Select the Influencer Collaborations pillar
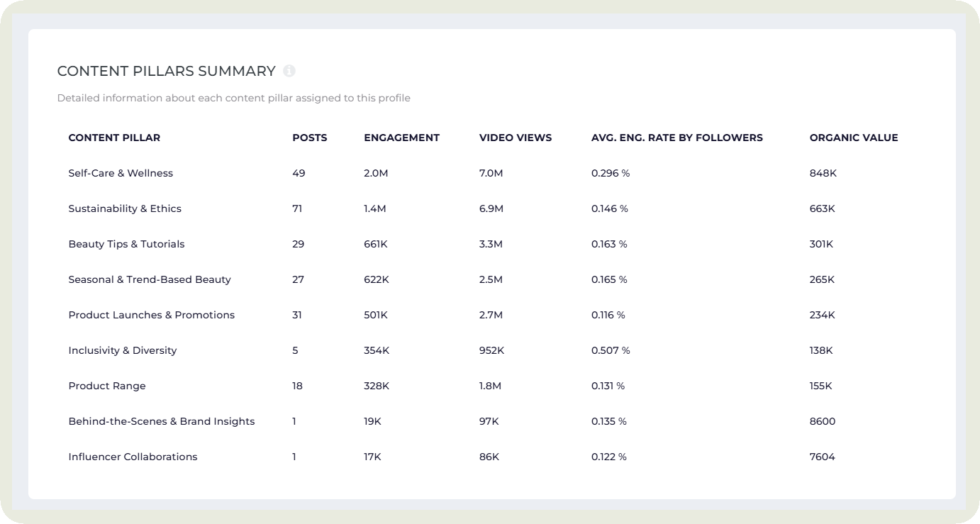980x524 pixels. coord(133,457)
